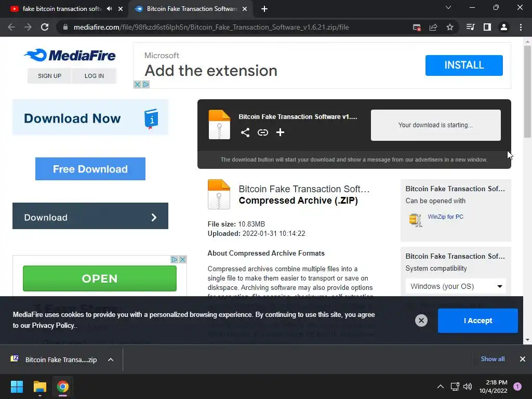Open the Windows Start menu
Viewport: 532px width, 399px height.
click(17, 387)
